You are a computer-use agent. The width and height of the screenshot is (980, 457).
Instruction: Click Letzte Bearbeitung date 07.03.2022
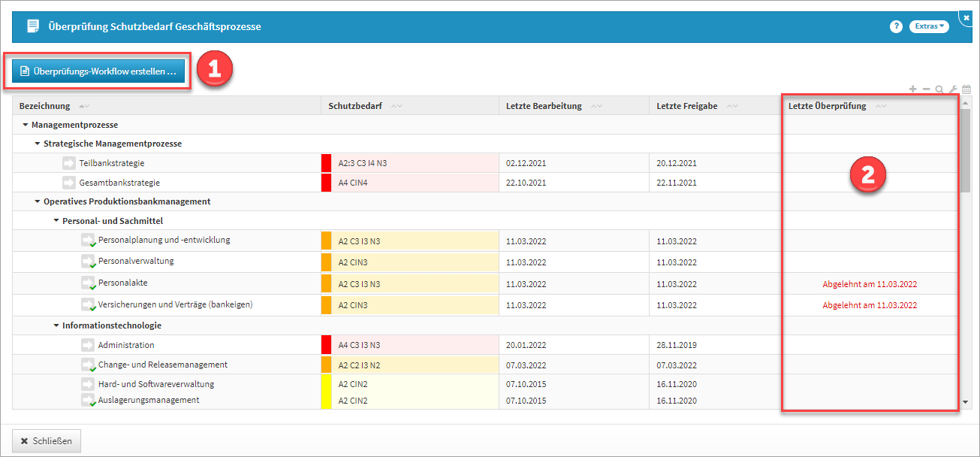(526, 365)
